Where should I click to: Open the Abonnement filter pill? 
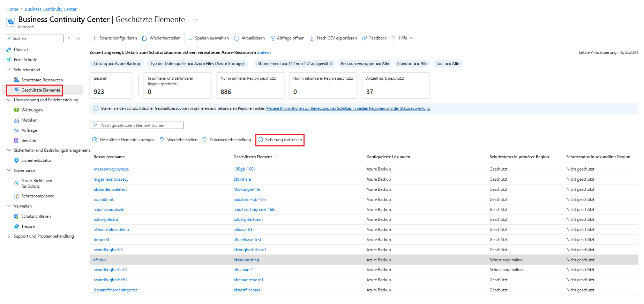294,64
